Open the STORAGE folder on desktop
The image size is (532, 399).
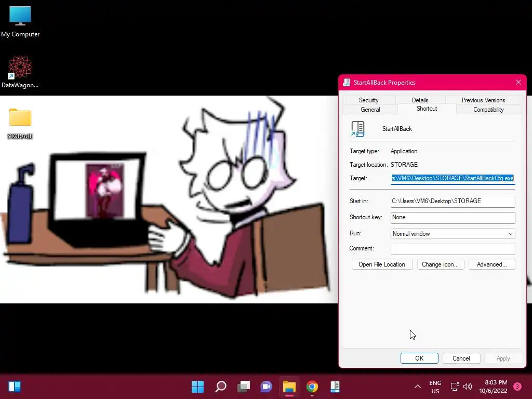coord(20,123)
